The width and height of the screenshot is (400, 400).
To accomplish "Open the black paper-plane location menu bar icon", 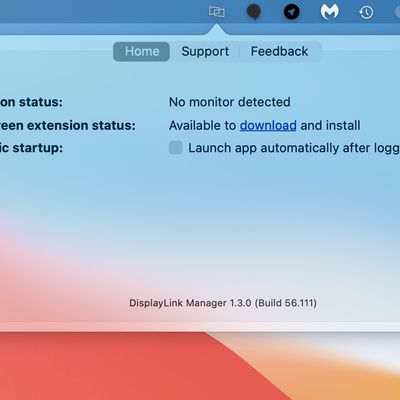I will 291,12.
